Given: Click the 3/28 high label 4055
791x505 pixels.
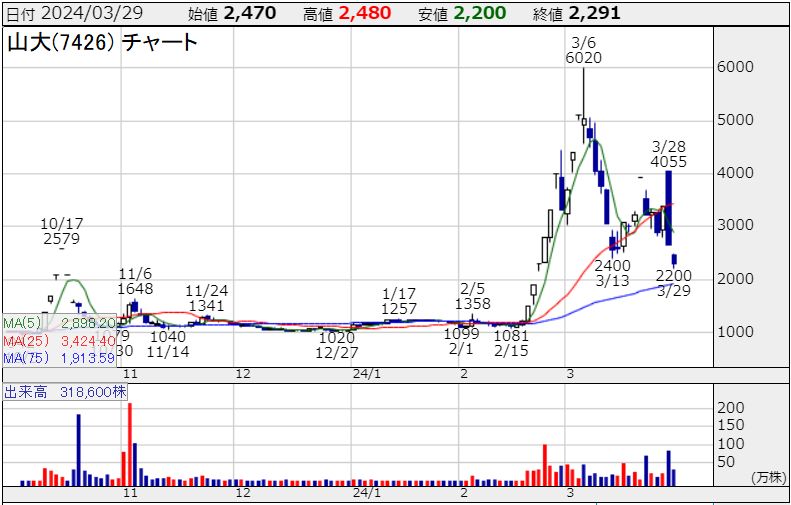Looking at the screenshot, I should click(x=669, y=161).
